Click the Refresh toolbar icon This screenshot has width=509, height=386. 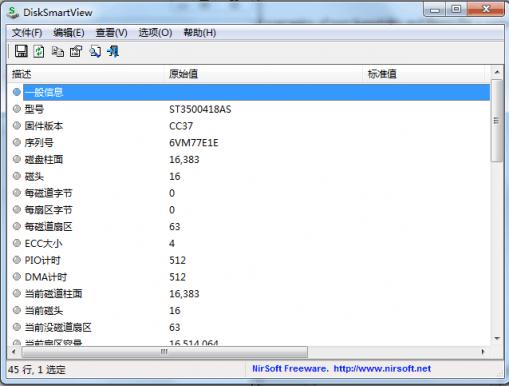(39, 52)
